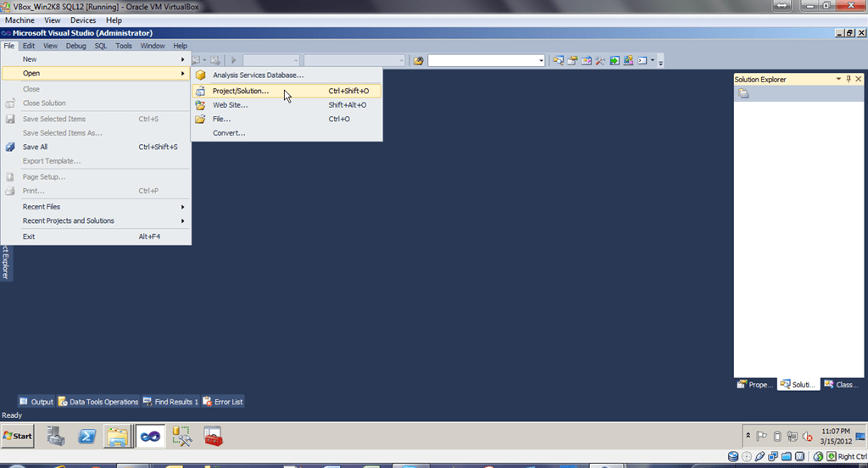Click the network tray icon
This screenshot has width=868, height=468.
tap(793, 437)
